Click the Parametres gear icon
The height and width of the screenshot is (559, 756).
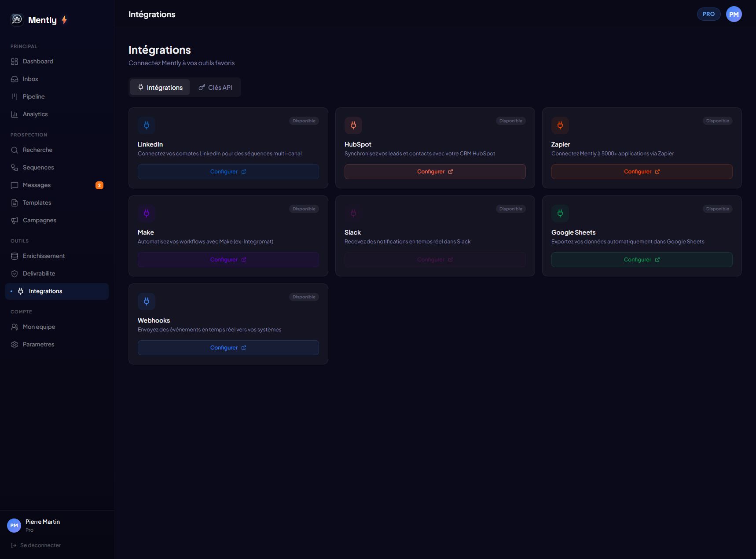click(15, 345)
